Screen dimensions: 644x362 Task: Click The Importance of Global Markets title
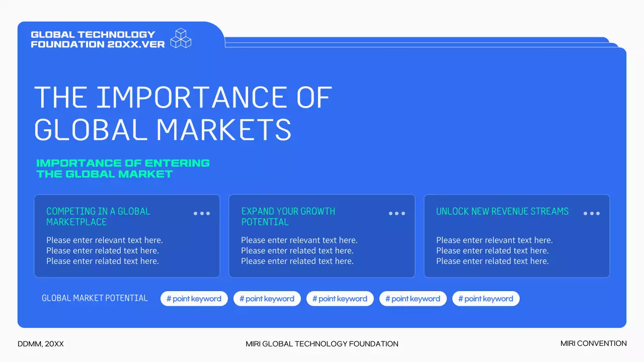[x=183, y=113]
